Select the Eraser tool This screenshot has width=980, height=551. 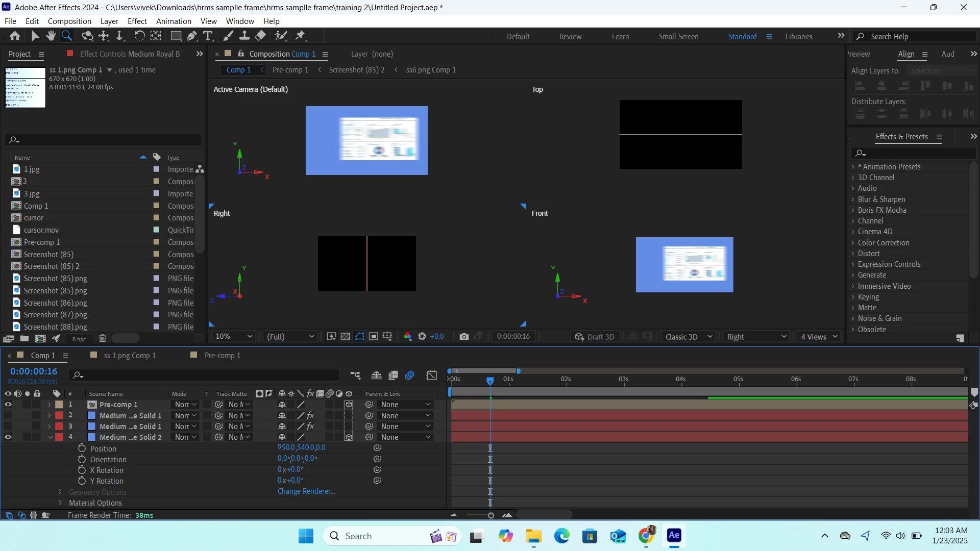pyautogui.click(x=261, y=36)
